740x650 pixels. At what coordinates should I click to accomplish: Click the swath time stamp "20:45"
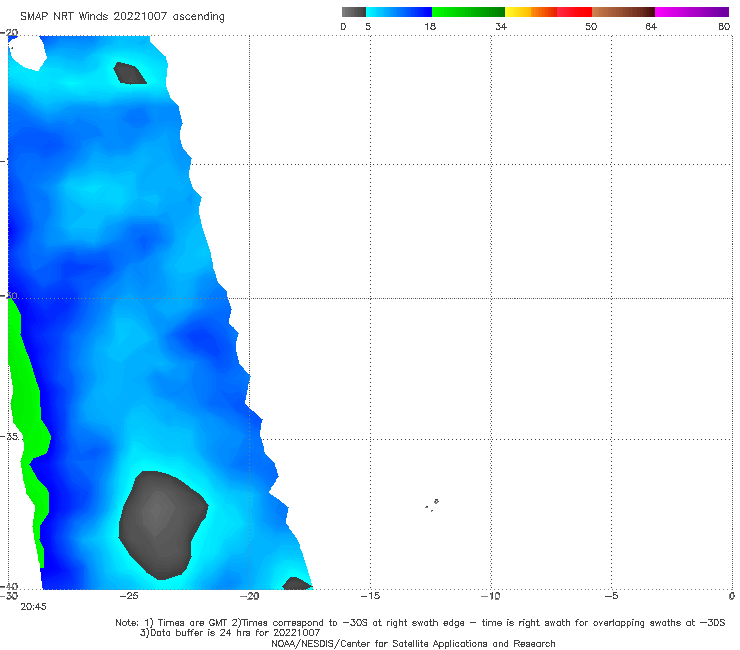(x=33, y=607)
